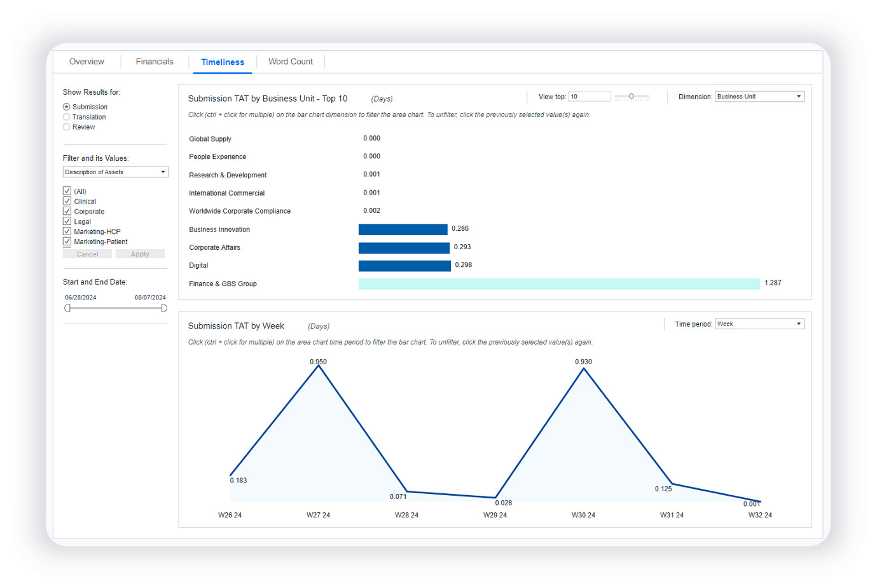Screen dimensions: 877x588
Task: Open the Dimension Business Unit dropdown
Action: pyautogui.click(x=759, y=97)
